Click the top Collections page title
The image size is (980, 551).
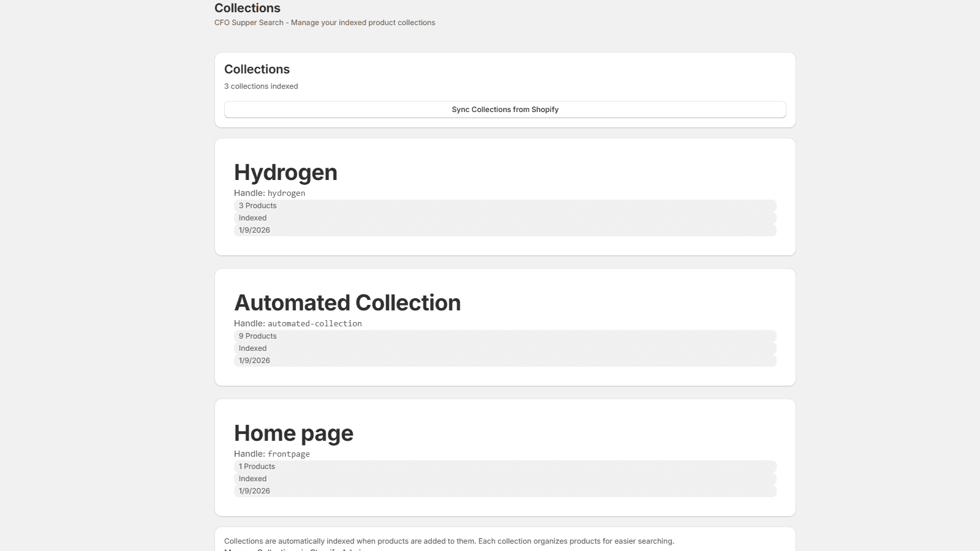click(247, 8)
